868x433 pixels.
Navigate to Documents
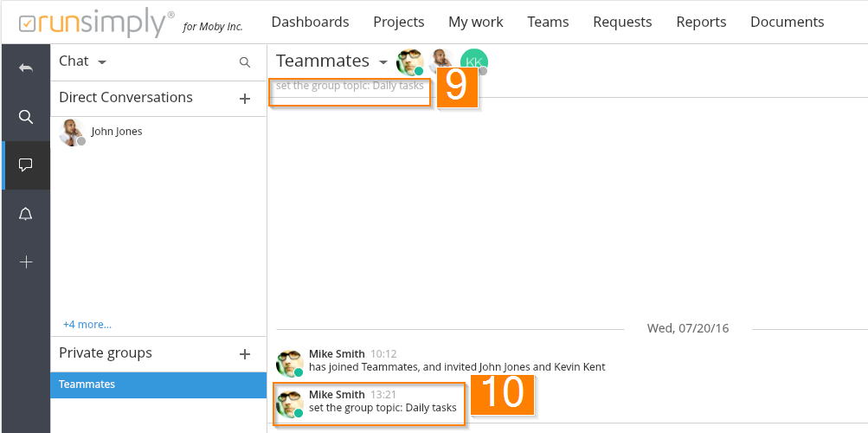pyautogui.click(x=787, y=22)
